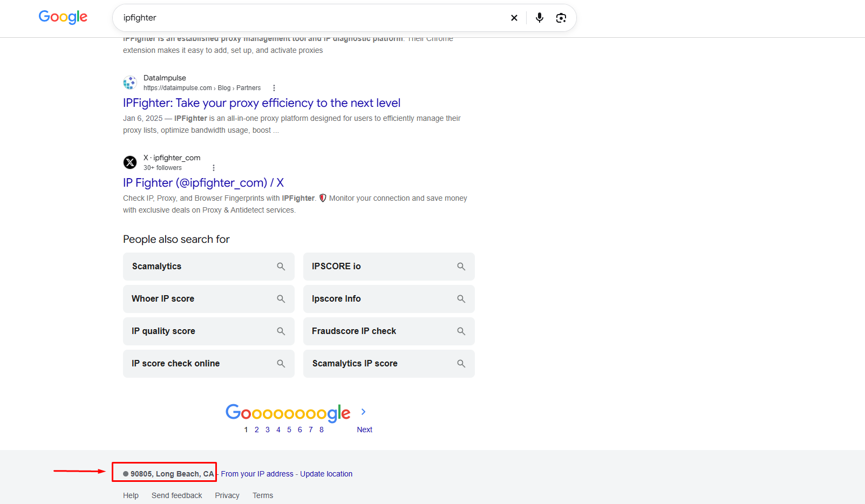865x504 pixels.
Task: Open the Send feedback footer link
Action: tap(177, 495)
